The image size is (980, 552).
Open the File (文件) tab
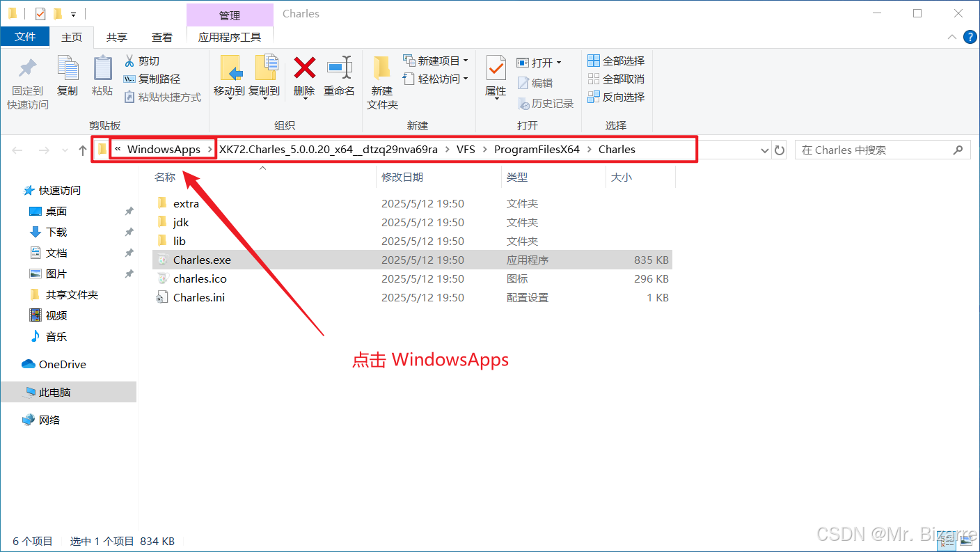pyautogui.click(x=25, y=37)
